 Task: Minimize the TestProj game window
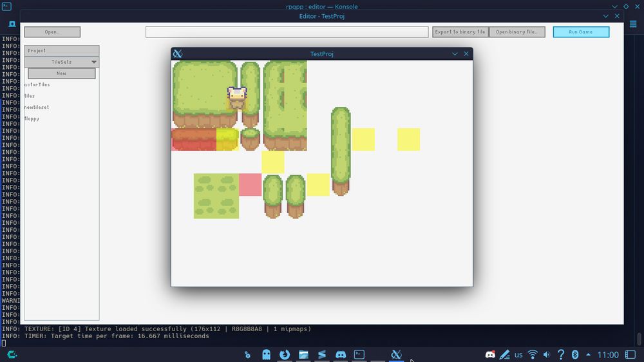pos(455,54)
